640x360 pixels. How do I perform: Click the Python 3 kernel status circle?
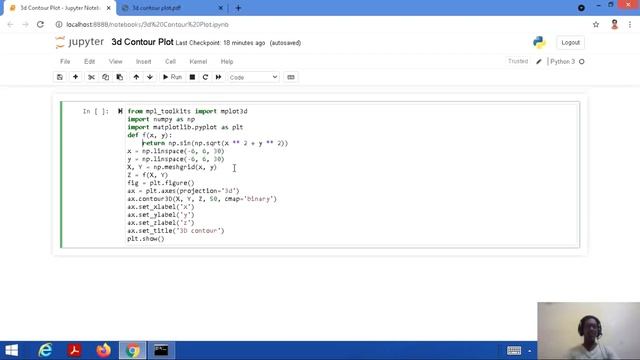582,62
